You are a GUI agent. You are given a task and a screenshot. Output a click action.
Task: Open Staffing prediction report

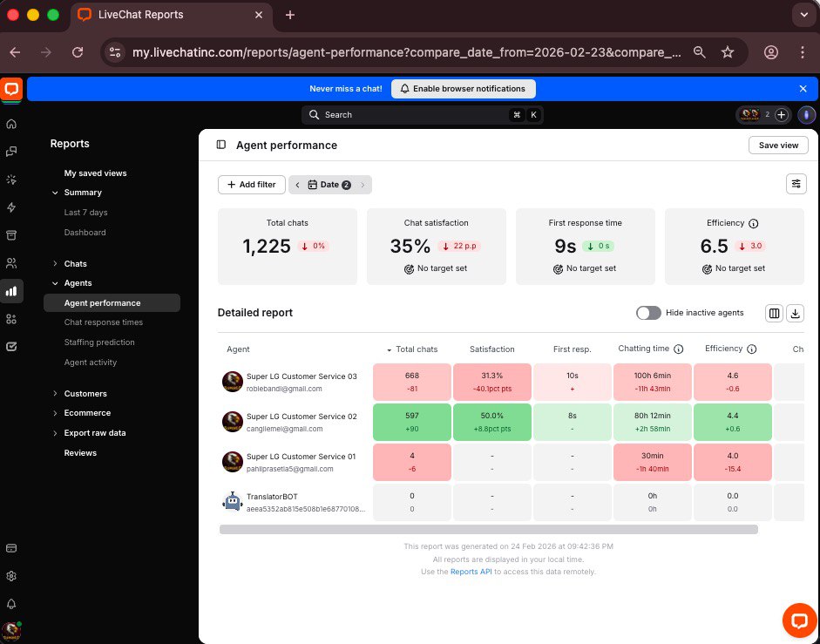click(x=99, y=342)
